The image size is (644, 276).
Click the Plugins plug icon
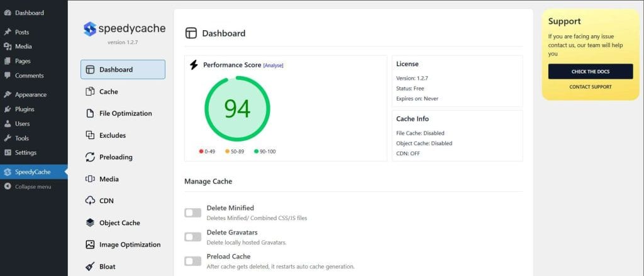coord(8,109)
